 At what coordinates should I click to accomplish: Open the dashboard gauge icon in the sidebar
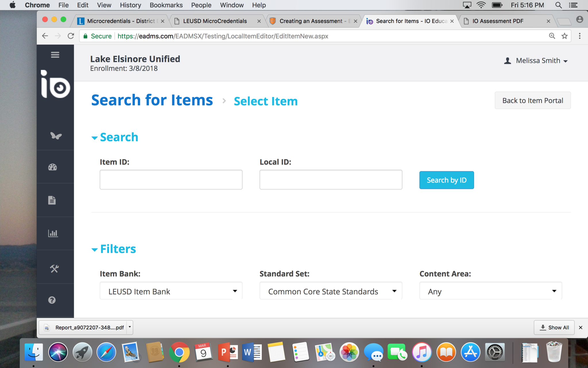(53, 167)
